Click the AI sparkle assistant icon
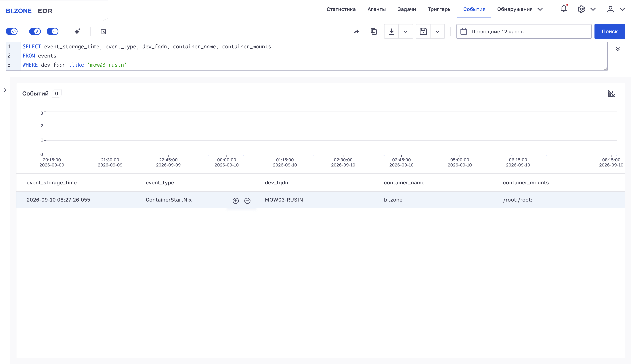This screenshot has width=631, height=364. [77, 32]
